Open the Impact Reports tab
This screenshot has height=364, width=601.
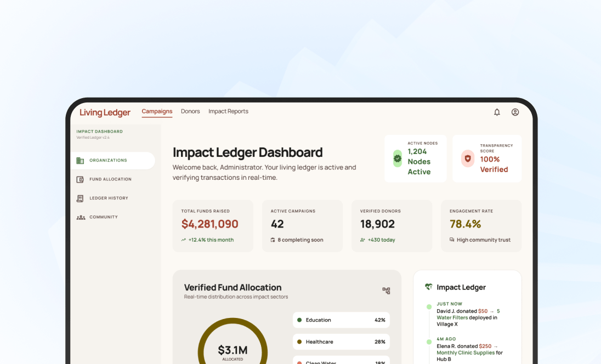(x=228, y=111)
